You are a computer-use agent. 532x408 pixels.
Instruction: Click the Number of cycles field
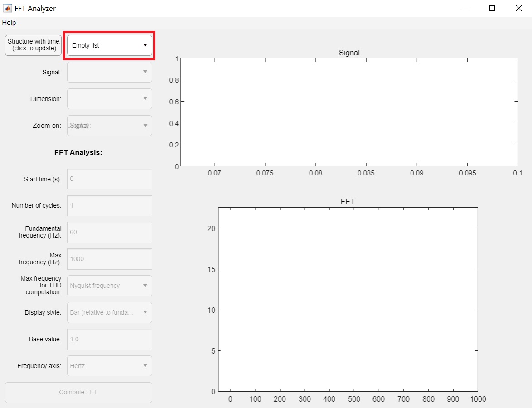[109, 206]
